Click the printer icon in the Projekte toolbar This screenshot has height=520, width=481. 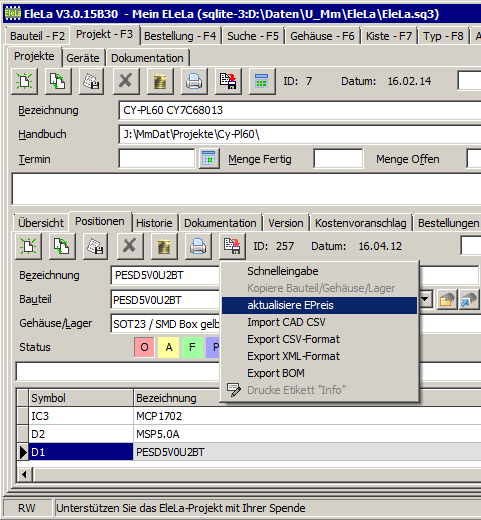point(194,81)
